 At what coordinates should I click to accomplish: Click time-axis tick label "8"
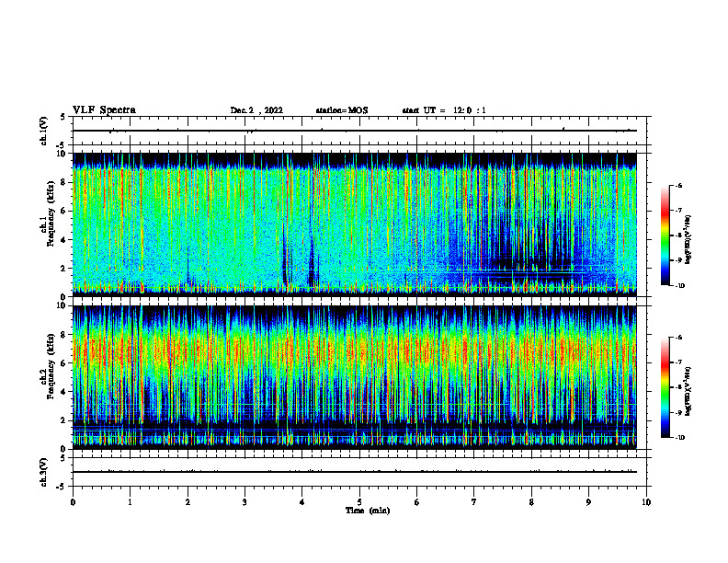pos(531,502)
